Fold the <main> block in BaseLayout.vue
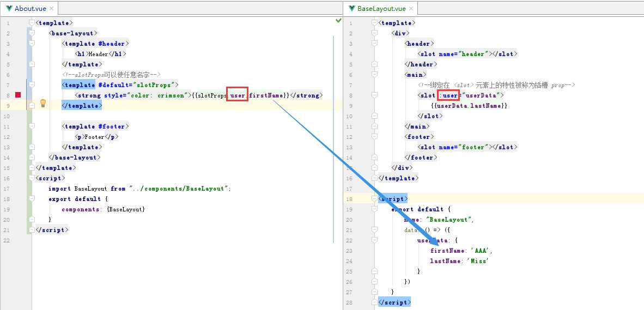The width and height of the screenshot is (644, 310). pyautogui.click(x=374, y=75)
